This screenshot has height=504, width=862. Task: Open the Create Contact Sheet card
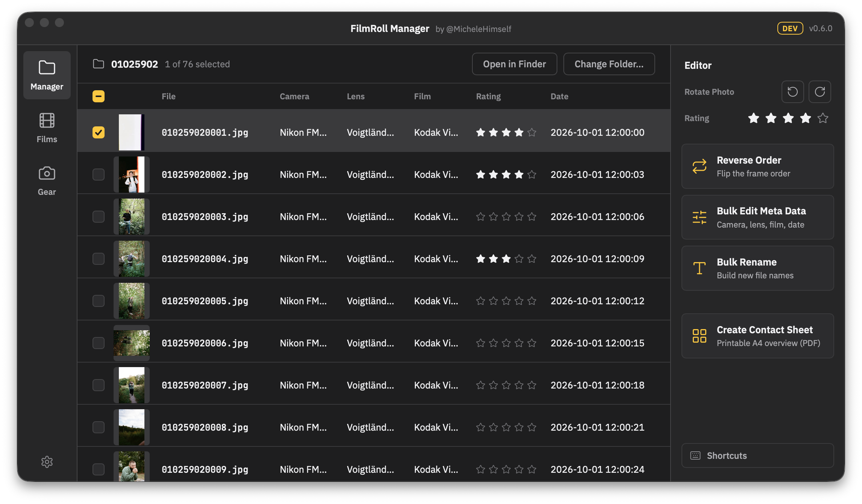757,336
